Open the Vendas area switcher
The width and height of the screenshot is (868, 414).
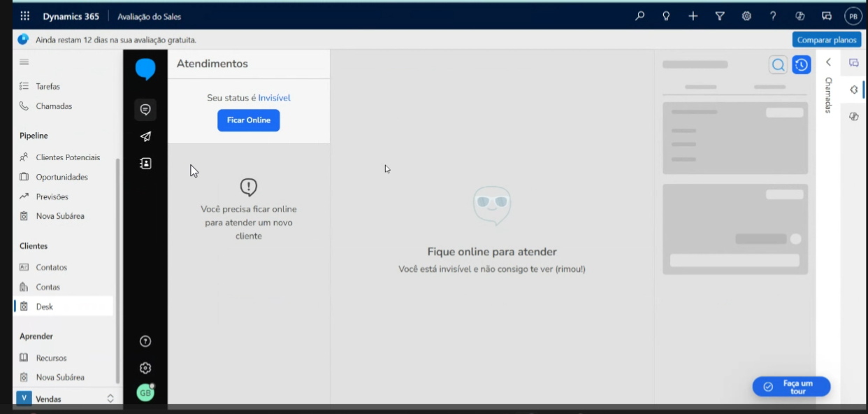point(64,399)
